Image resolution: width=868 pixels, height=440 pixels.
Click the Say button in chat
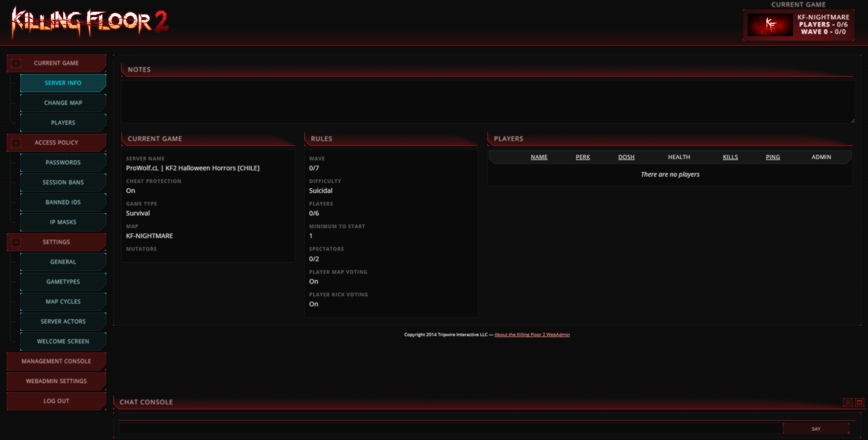point(816,429)
